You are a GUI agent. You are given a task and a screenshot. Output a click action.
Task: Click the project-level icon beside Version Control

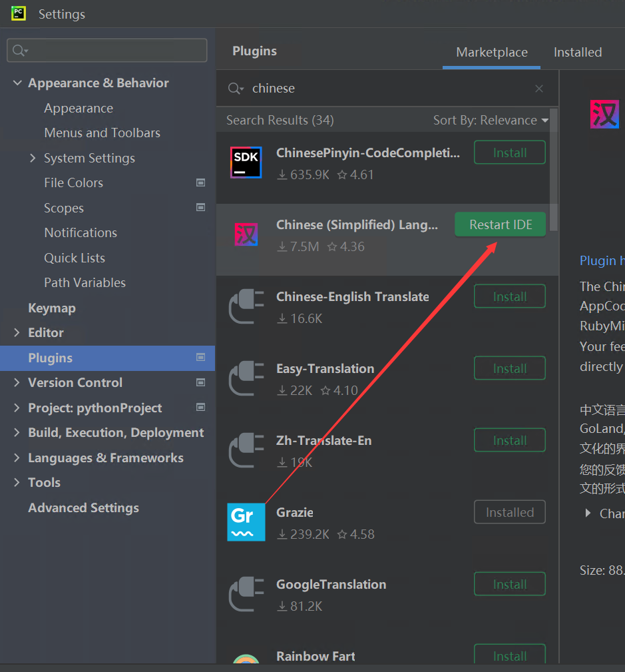200,382
